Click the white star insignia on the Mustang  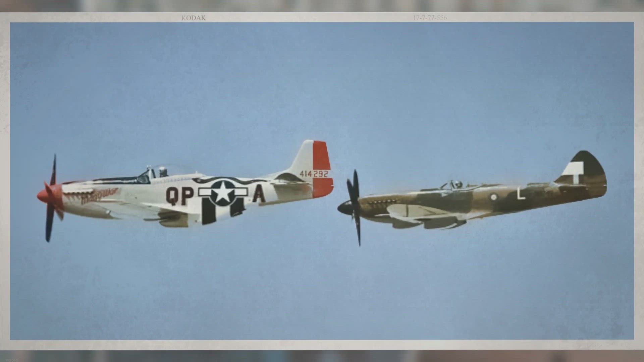coord(222,192)
